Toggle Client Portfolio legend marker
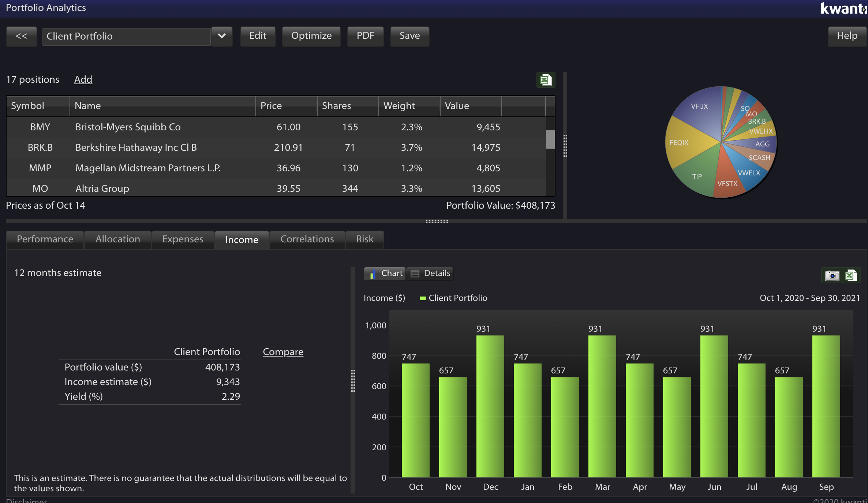The image size is (868, 503). pos(423,298)
